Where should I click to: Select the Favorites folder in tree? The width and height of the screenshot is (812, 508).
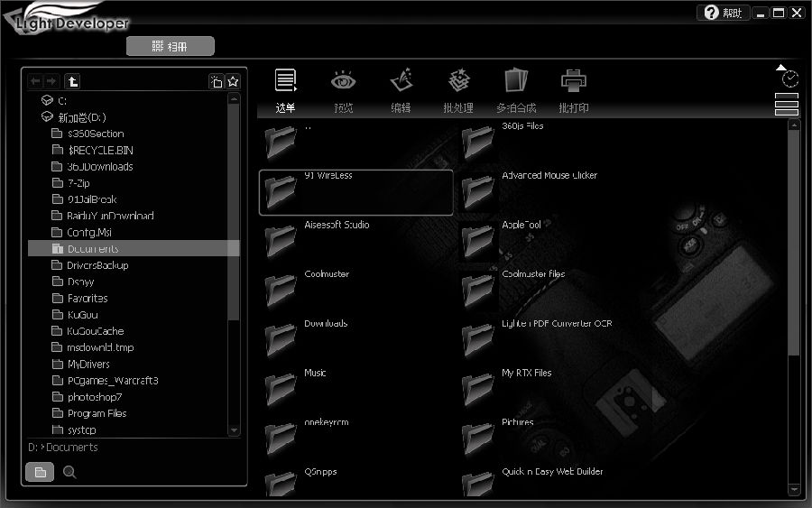pos(79,299)
